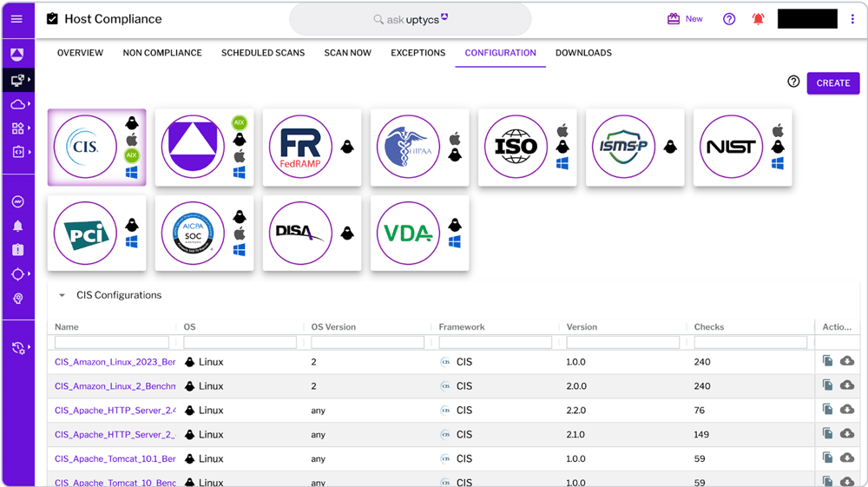Screen dimensions: 868x487
Task: Click the New gift icon link
Action: click(685, 19)
